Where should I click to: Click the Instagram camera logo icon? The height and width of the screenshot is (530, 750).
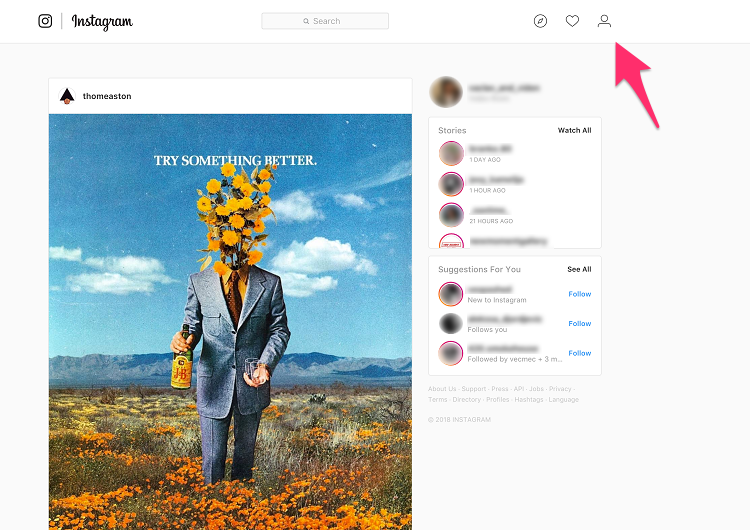tap(45, 21)
